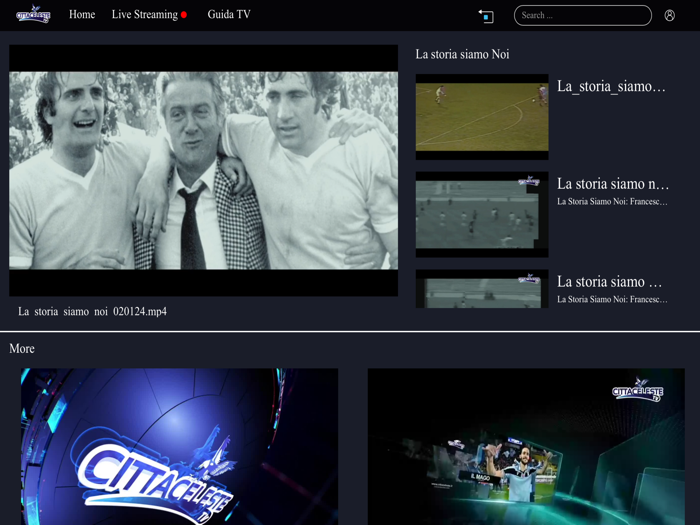The width and height of the screenshot is (700, 525).
Task: Open the Home page
Action: click(82, 15)
